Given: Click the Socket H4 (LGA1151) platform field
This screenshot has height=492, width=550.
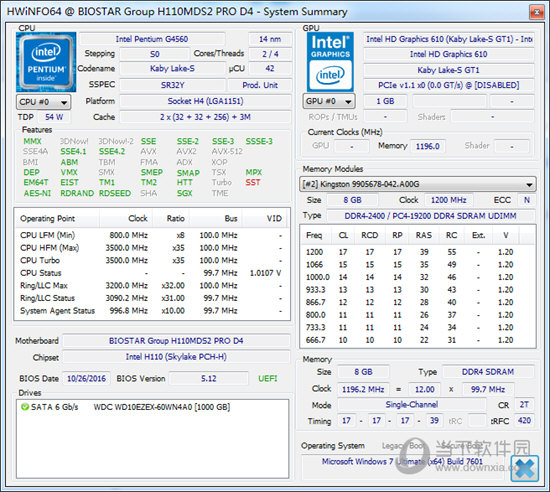Looking at the screenshot, I should tap(205, 101).
